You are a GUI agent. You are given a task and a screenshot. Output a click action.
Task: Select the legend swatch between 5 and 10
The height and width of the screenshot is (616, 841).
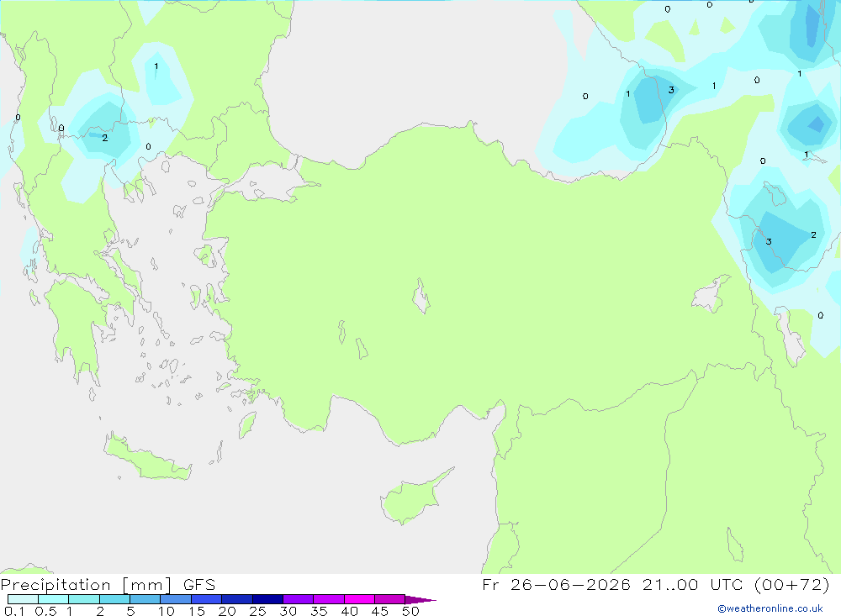click(145, 599)
